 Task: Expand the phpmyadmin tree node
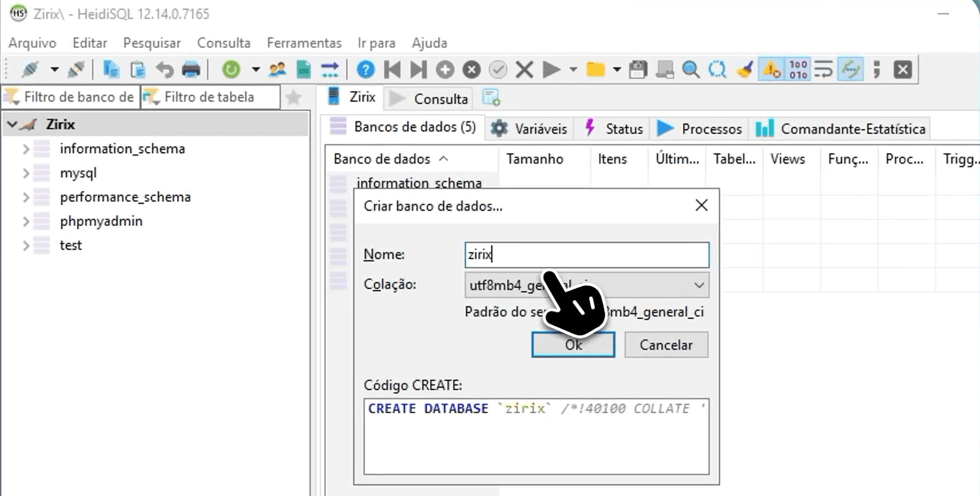26,222
